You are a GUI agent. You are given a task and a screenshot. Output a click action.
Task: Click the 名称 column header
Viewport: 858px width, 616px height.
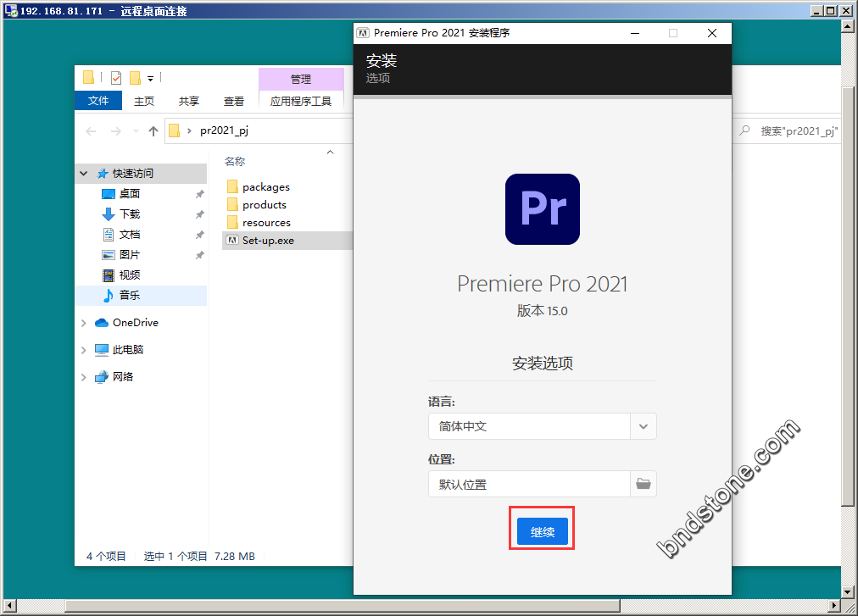[235, 161]
